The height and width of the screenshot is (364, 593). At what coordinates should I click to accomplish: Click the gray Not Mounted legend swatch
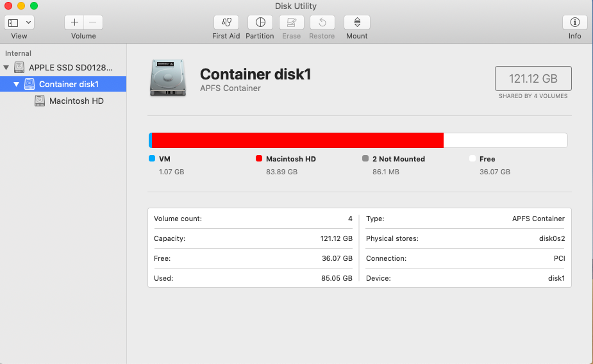[365, 158]
